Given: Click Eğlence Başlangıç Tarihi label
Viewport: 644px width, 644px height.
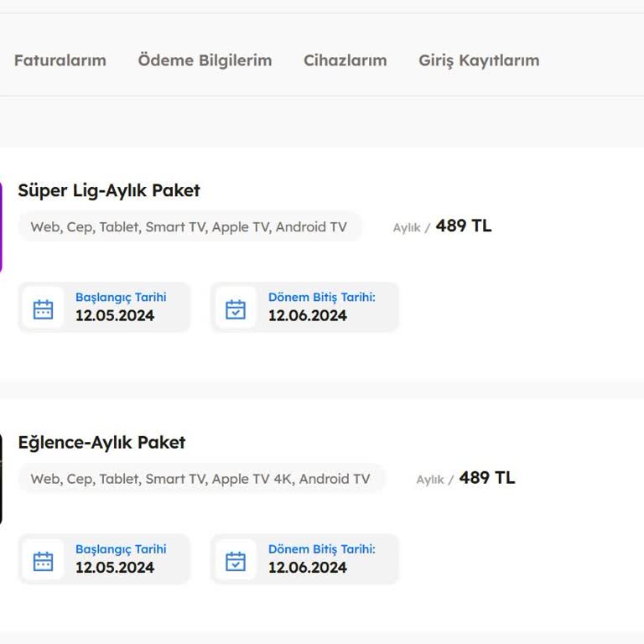Looking at the screenshot, I should tap(121, 549).
